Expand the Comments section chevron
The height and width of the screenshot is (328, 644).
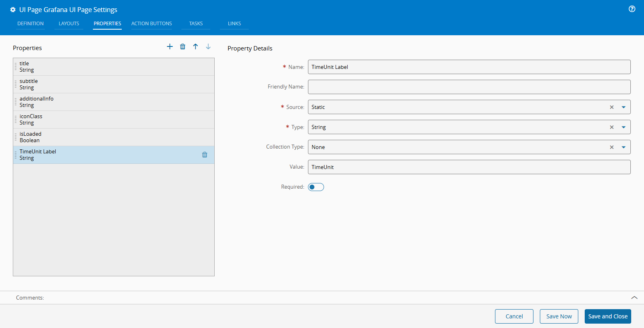coord(634,298)
